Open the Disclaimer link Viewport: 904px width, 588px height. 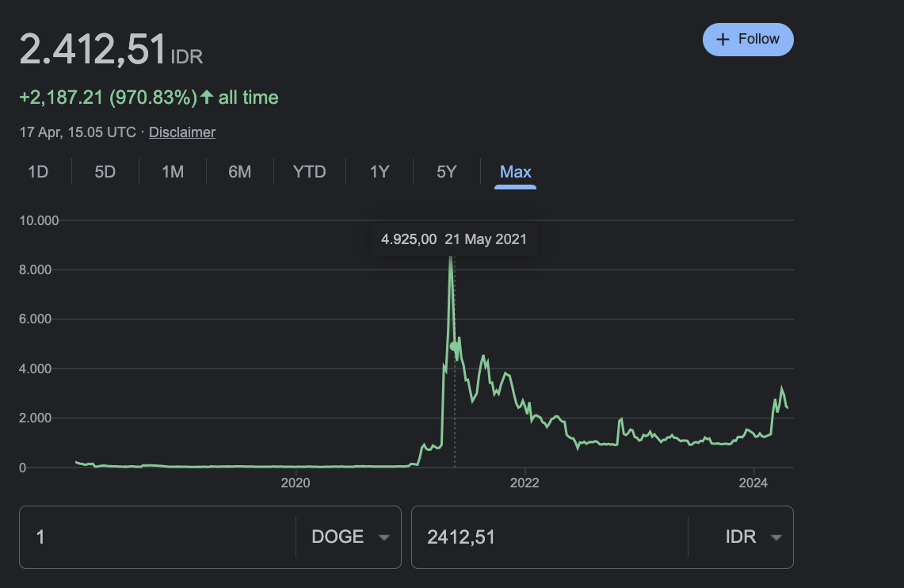(181, 132)
